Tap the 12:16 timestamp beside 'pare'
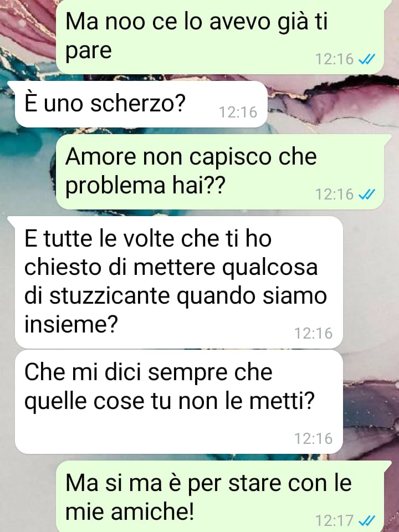The height and width of the screenshot is (532, 399). [x=335, y=59]
